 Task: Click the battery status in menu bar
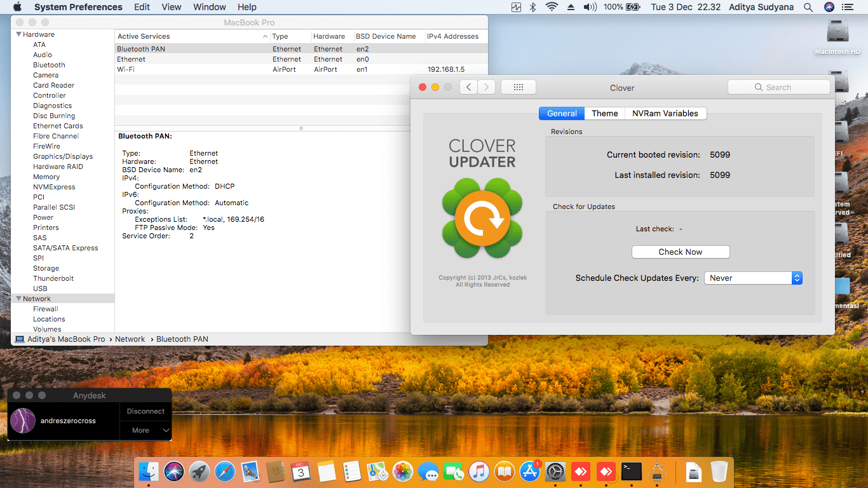coord(622,7)
